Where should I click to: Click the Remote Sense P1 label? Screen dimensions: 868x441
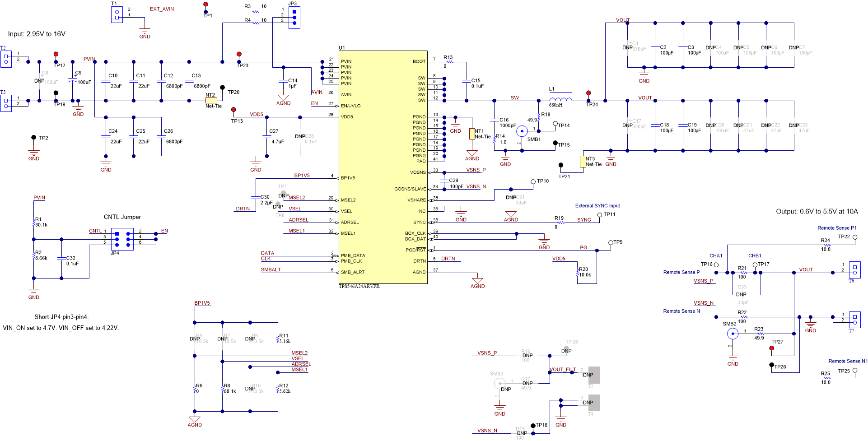click(836, 228)
